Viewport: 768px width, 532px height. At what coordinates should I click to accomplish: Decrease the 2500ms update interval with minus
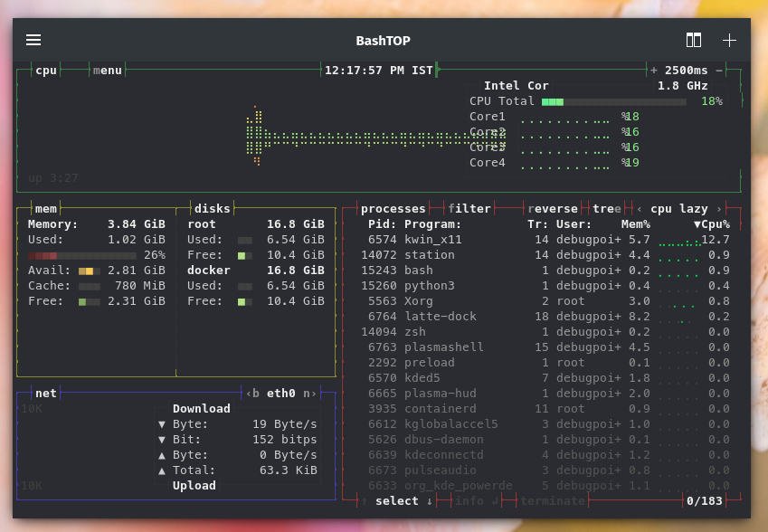718,70
